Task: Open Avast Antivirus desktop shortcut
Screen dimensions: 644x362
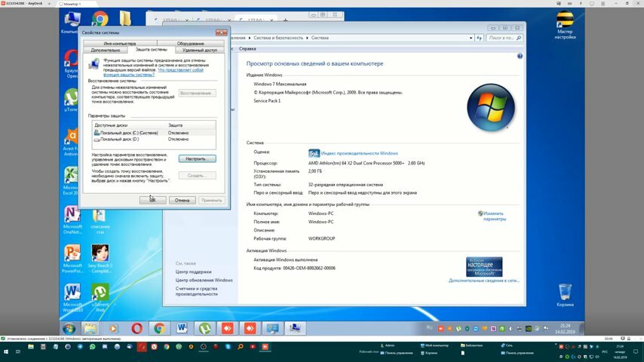Action: point(71,143)
